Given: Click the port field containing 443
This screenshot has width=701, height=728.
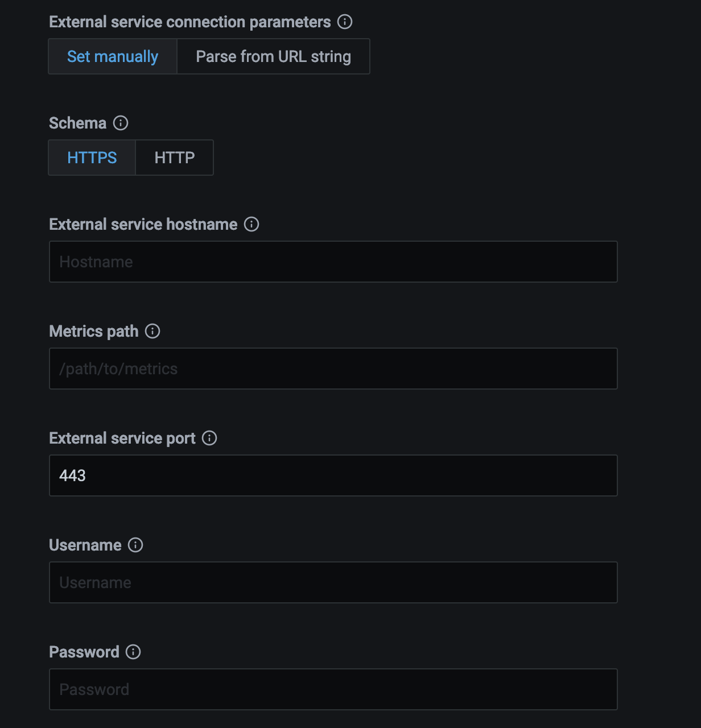Looking at the screenshot, I should tap(333, 475).
